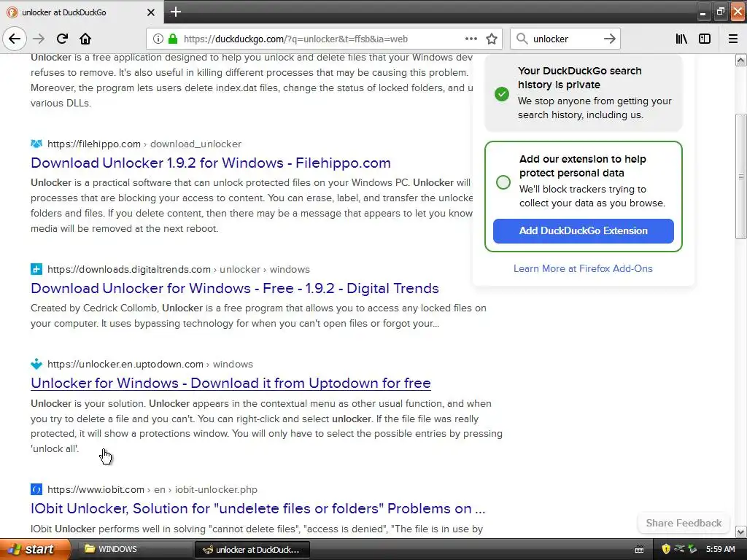
Task: Click the Digital Trends favicon in results
Action: click(x=36, y=269)
